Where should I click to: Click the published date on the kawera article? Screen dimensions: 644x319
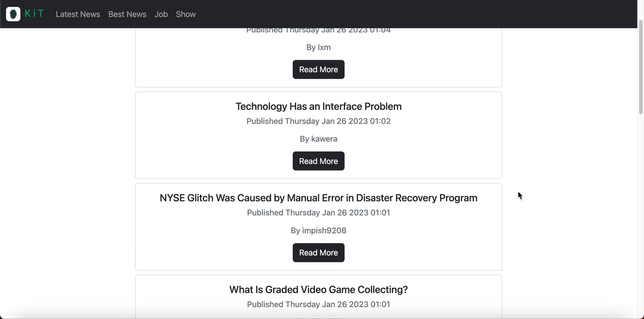coord(318,121)
